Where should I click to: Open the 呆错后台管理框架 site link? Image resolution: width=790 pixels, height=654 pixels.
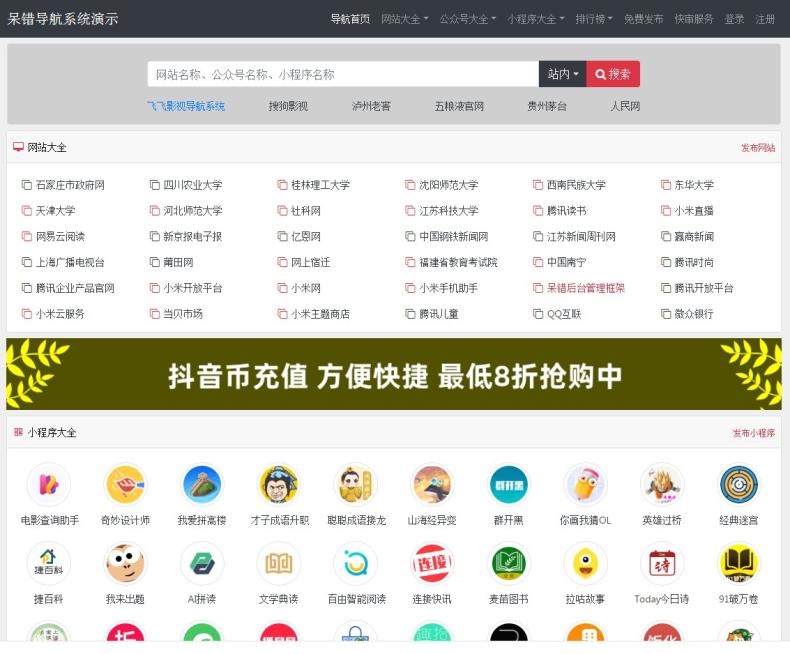[x=586, y=288]
